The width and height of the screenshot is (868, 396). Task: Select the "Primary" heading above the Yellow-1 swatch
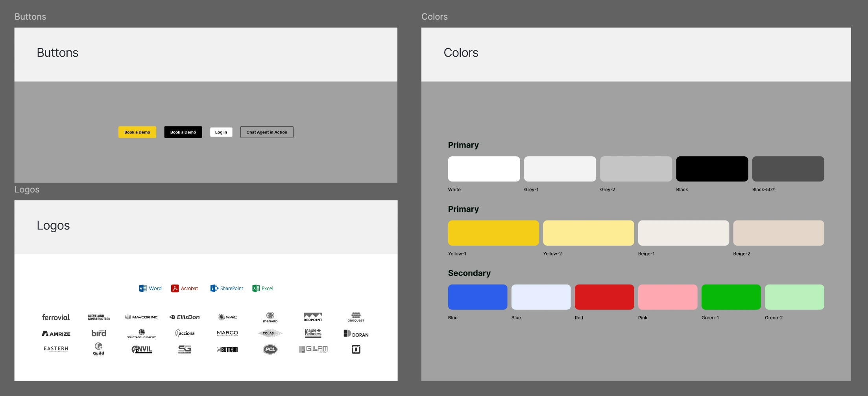(464, 209)
